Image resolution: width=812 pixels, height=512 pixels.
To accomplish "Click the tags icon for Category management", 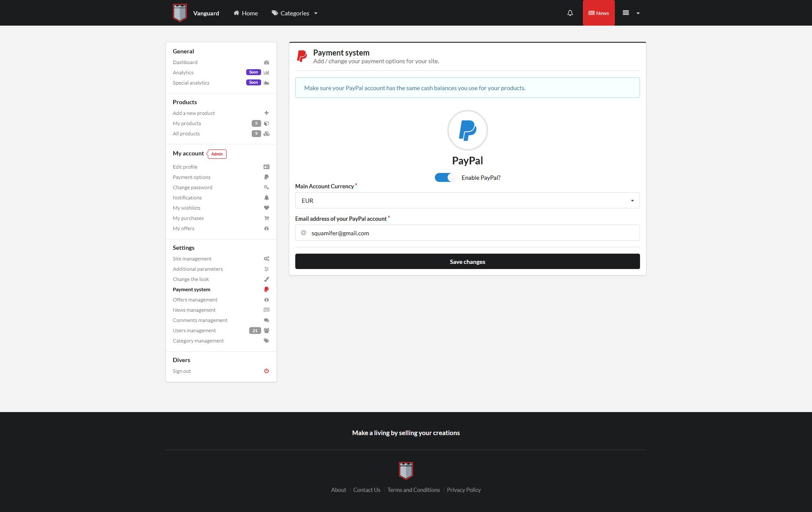I will pos(266,341).
